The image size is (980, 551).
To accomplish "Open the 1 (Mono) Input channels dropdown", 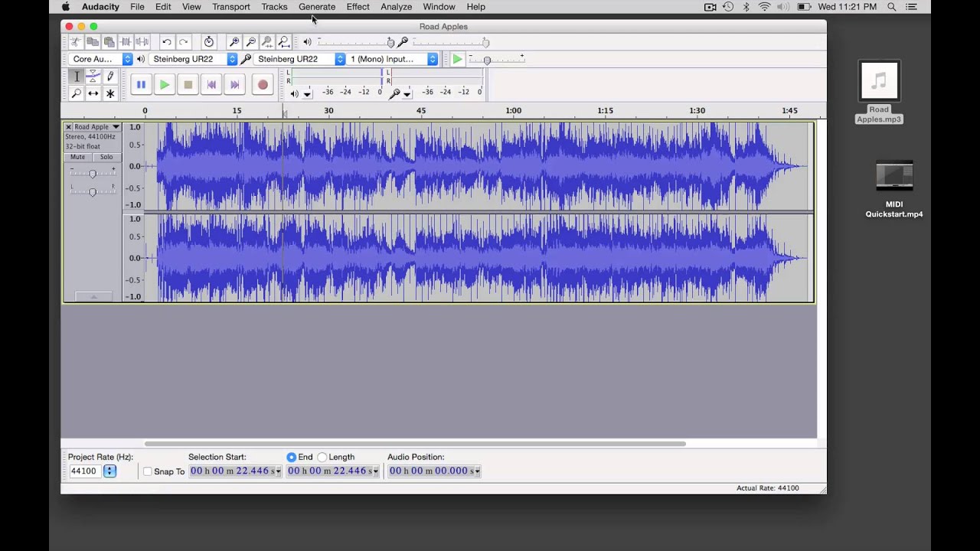I will (x=393, y=59).
